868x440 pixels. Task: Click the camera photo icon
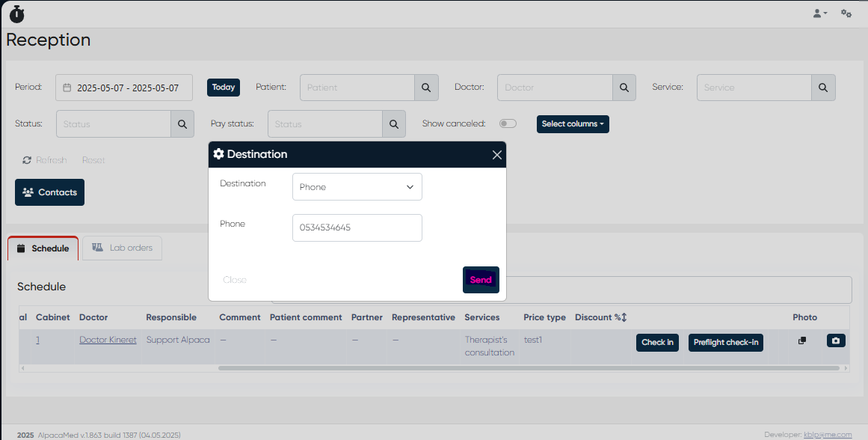835,340
